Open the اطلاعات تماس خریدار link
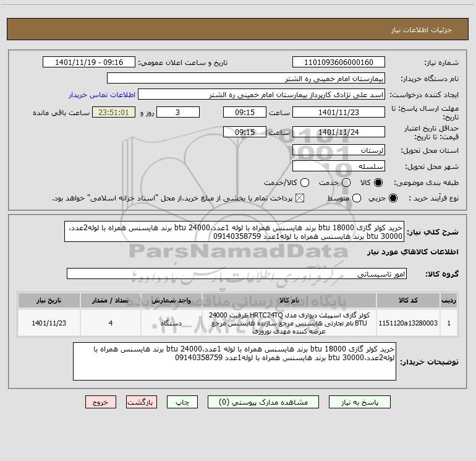The height and width of the screenshot is (461, 476). coord(102,95)
